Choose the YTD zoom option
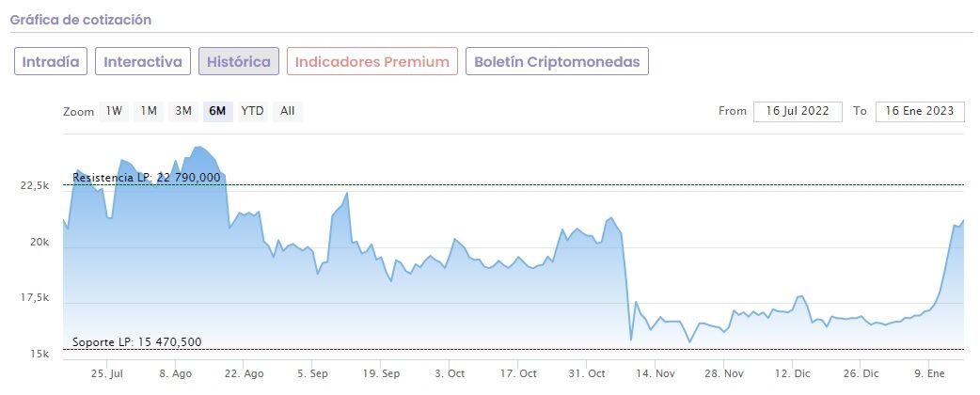Screen dimensions: 980x395 (x=252, y=111)
